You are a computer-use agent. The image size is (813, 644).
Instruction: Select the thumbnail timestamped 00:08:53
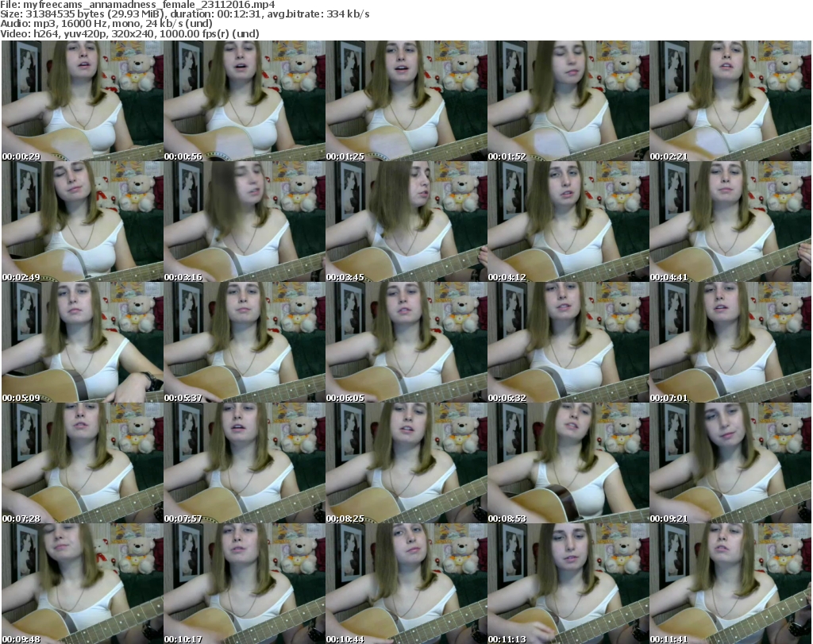pos(568,463)
